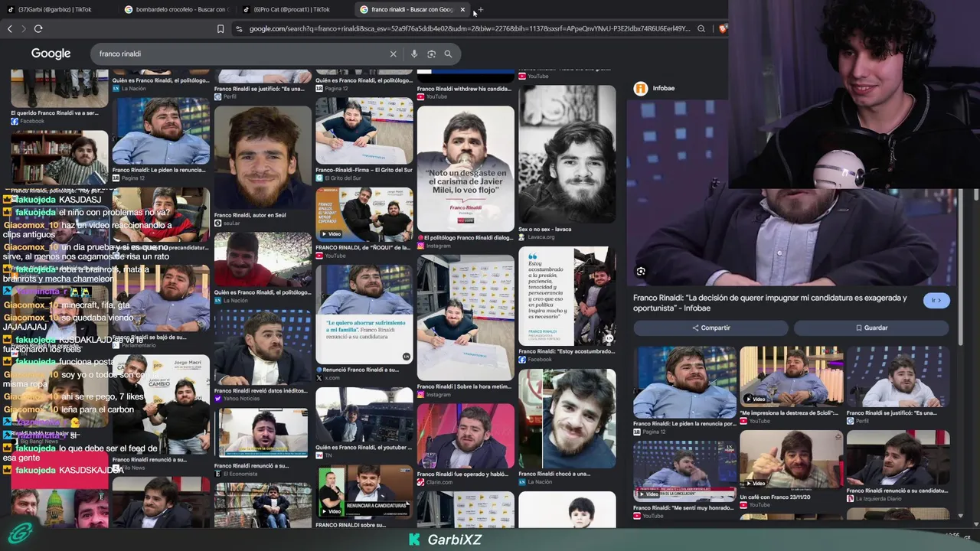Open the 'Noto un desgaste' Instagram quote image
Screen dimensions: 980x551
[x=465, y=168]
